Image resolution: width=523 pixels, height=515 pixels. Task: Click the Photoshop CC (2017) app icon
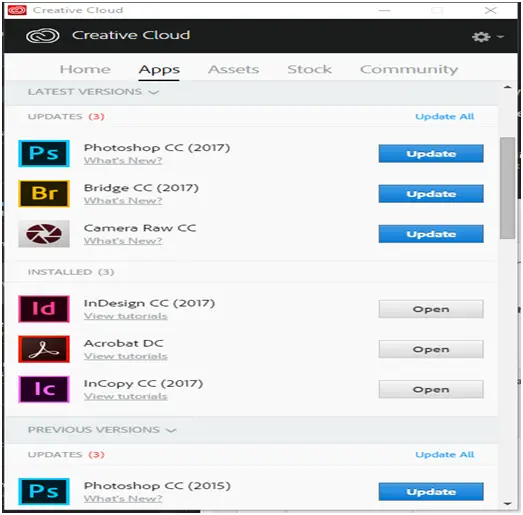click(44, 153)
